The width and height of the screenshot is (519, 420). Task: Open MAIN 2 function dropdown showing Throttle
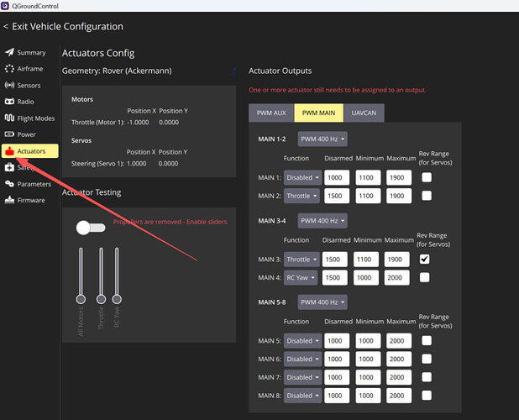point(301,196)
